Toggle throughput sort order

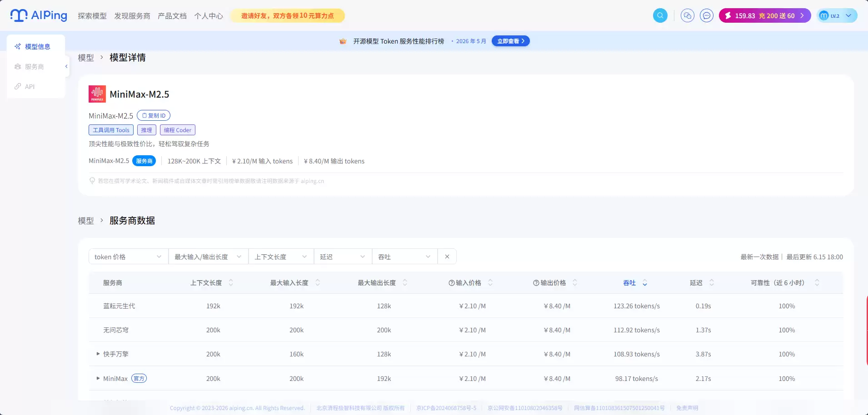pos(645,283)
